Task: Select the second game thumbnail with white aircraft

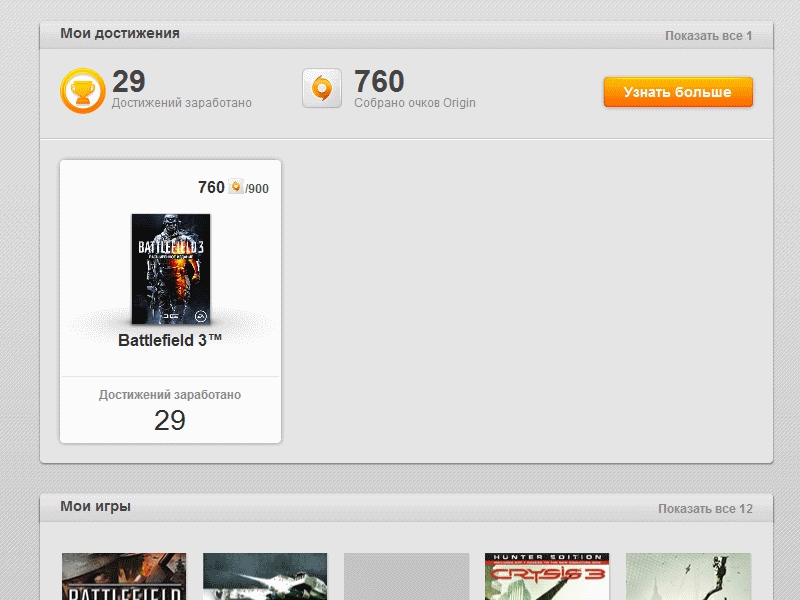Action: [x=265, y=577]
